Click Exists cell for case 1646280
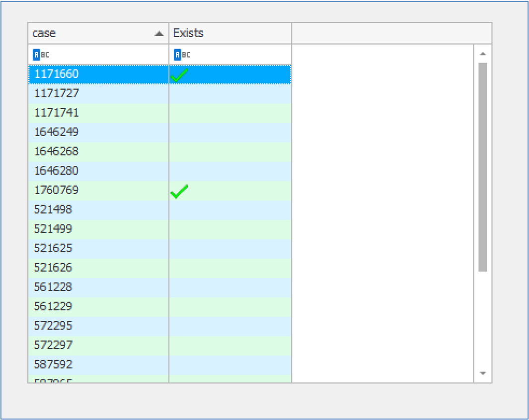The width and height of the screenshot is (529, 420). [230, 171]
